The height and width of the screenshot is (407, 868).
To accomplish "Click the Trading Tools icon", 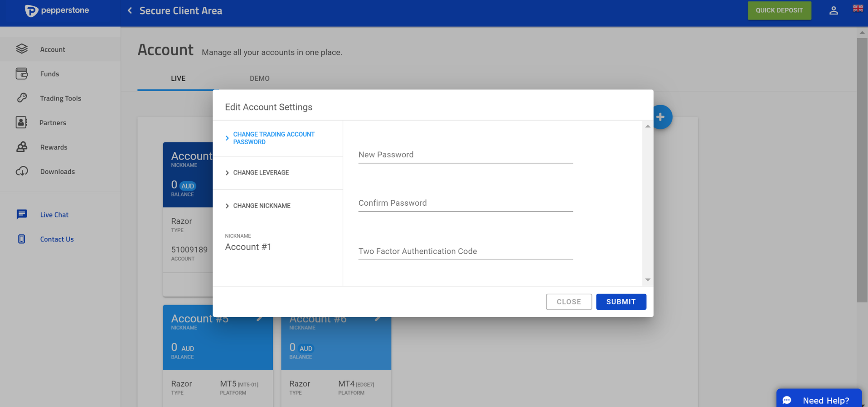I will pyautogui.click(x=22, y=98).
